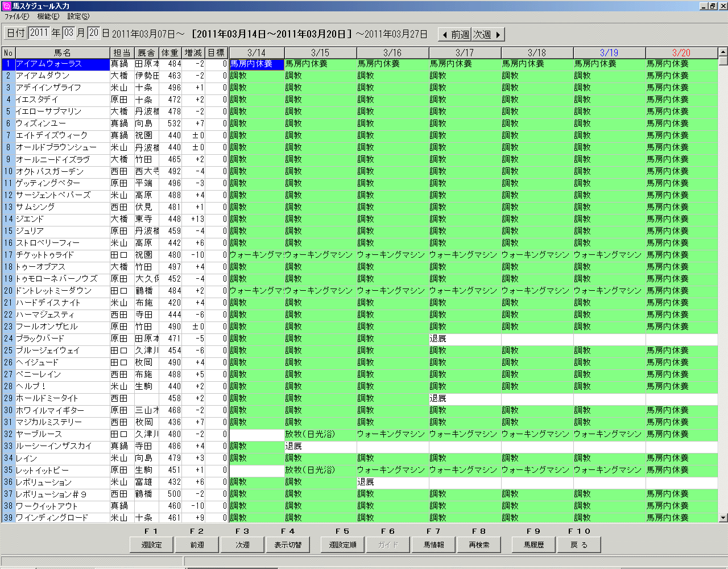Click the 週設定 F1 button
Screen dimensions: 728x569
point(151,545)
